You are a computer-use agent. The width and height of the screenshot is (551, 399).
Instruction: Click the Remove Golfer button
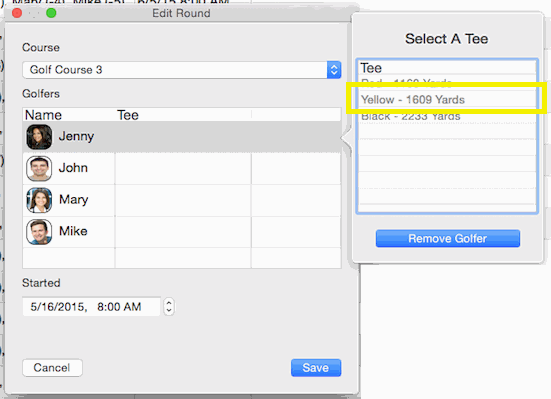point(448,239)
